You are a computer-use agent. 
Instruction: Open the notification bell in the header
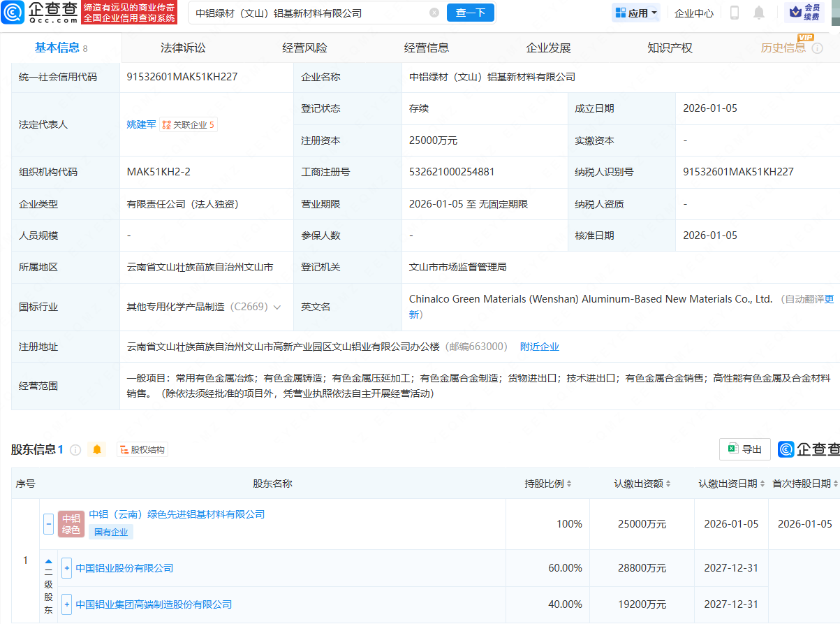coord(759,12)
